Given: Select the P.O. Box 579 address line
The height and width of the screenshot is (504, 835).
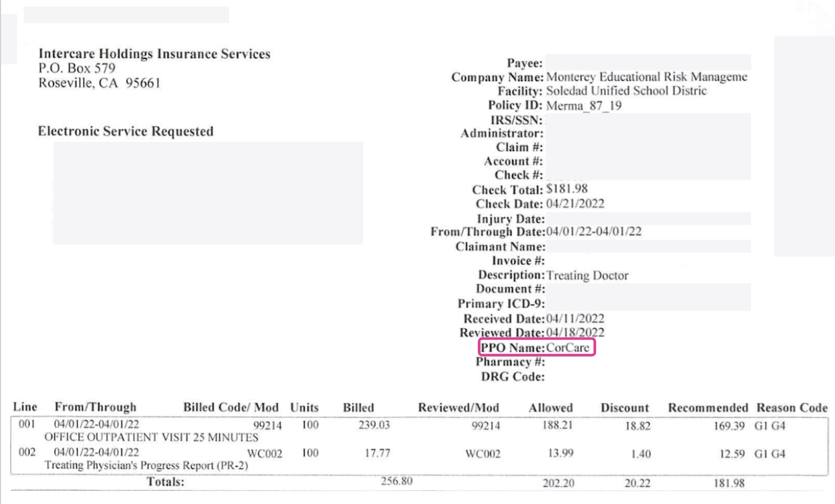Looking at the screenshot, I should [77, 68].
